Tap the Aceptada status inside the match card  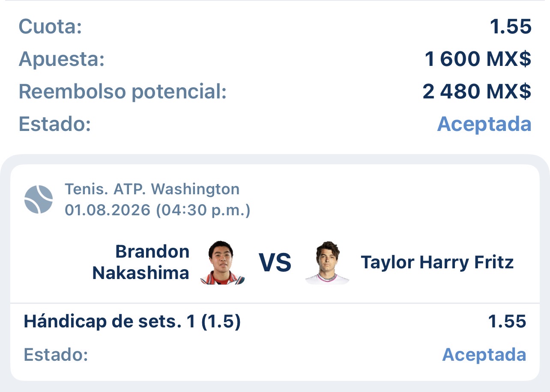click(484, 355)
